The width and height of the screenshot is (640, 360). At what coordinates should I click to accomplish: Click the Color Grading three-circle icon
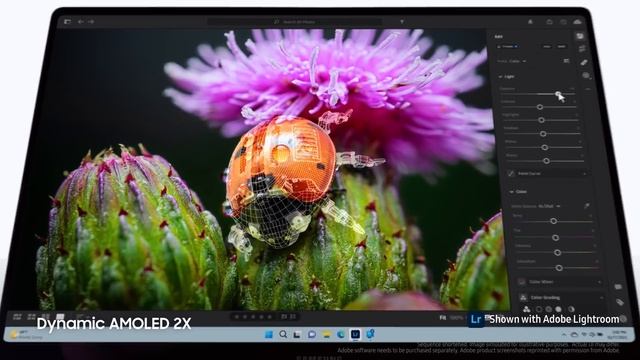pyautogui.click(x=523, y=298)
